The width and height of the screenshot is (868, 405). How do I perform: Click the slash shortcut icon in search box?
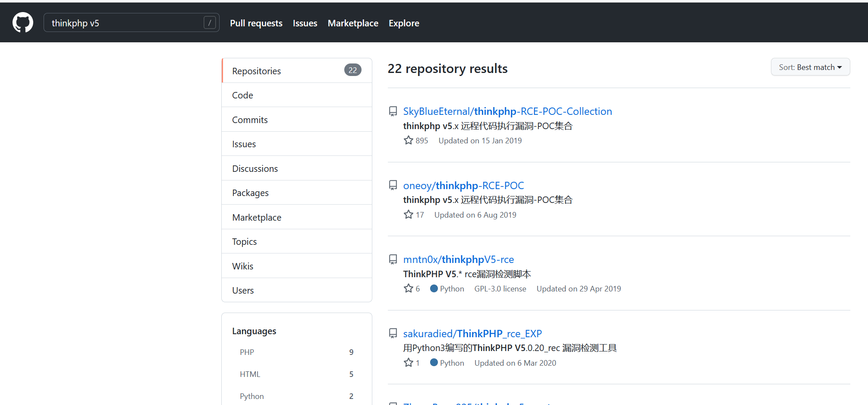click(x=209, y=22)
